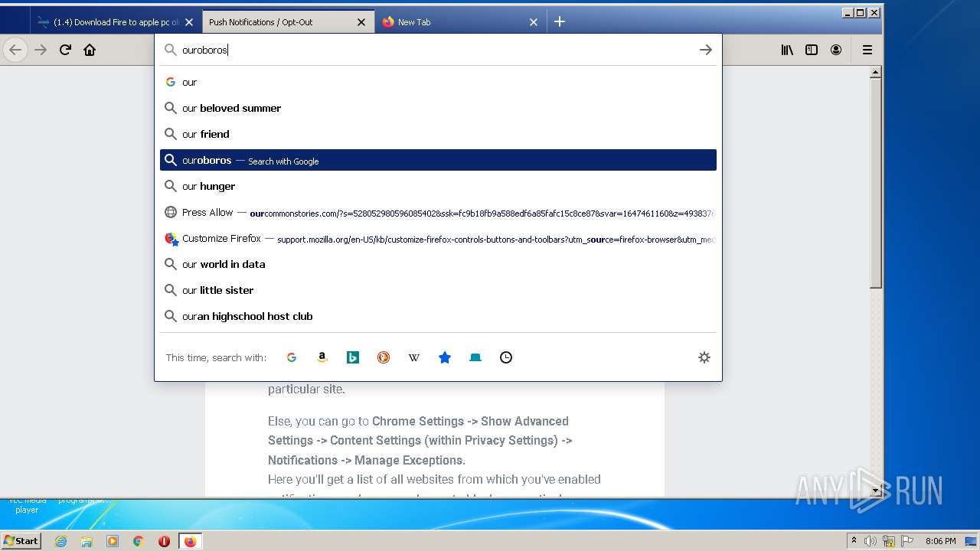This screenshot has width=980, height=551.
Task: Select suggestion 'our little sister'
Action: [438, 290]
